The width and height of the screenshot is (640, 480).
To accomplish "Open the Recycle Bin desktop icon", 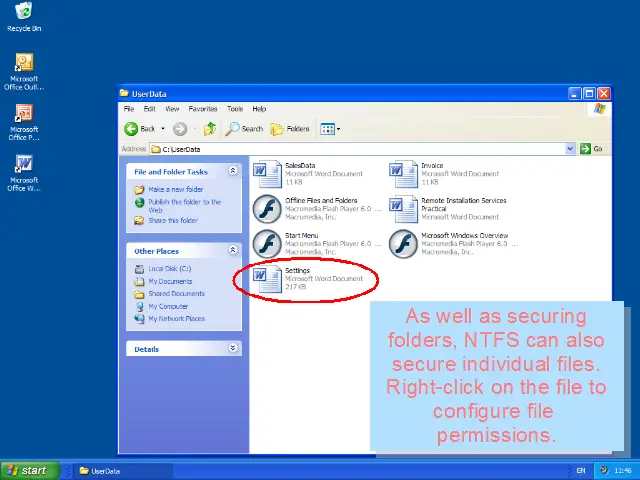I will point(24,16).
